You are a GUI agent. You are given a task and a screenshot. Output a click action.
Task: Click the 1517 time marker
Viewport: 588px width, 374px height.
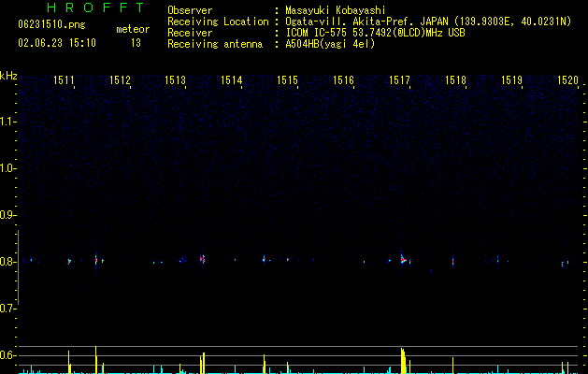click(399, 80)
